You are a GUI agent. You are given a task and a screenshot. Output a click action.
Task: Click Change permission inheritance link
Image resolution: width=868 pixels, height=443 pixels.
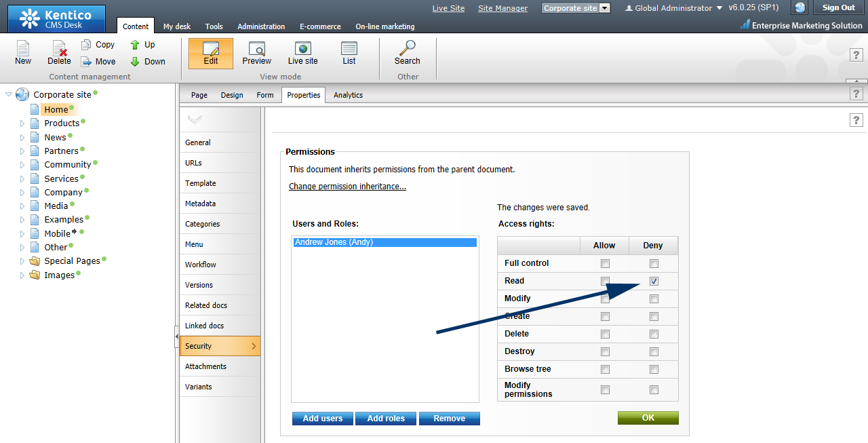point(347,187)
